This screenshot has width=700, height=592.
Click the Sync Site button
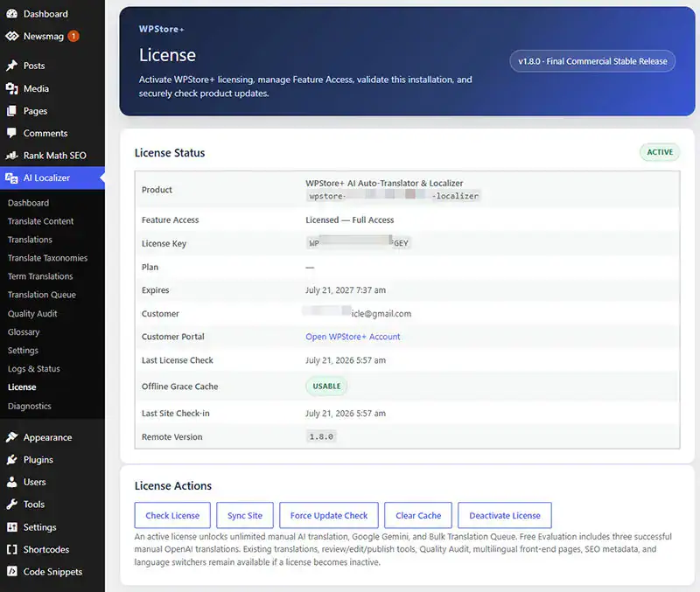245,515
